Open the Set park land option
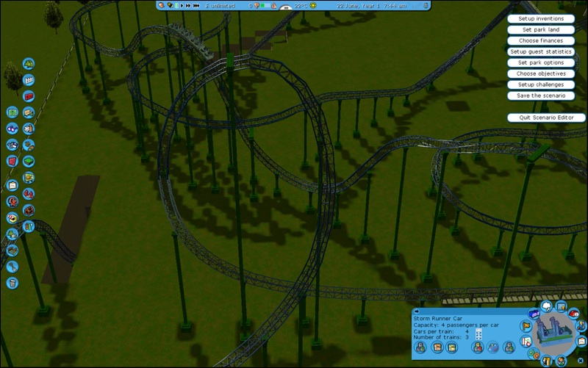The height and width of the screenshot is (368, 588). pos(541,29)
